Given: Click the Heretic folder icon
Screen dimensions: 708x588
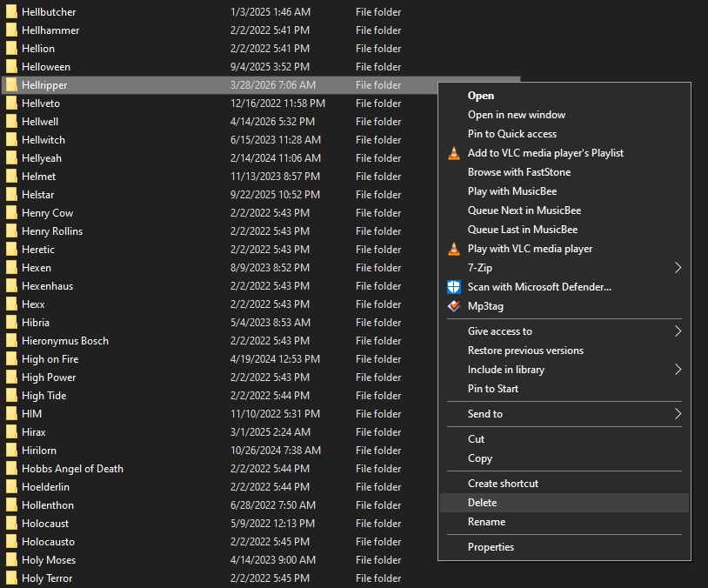Looking at the screenshot, I should pos(11,250).
